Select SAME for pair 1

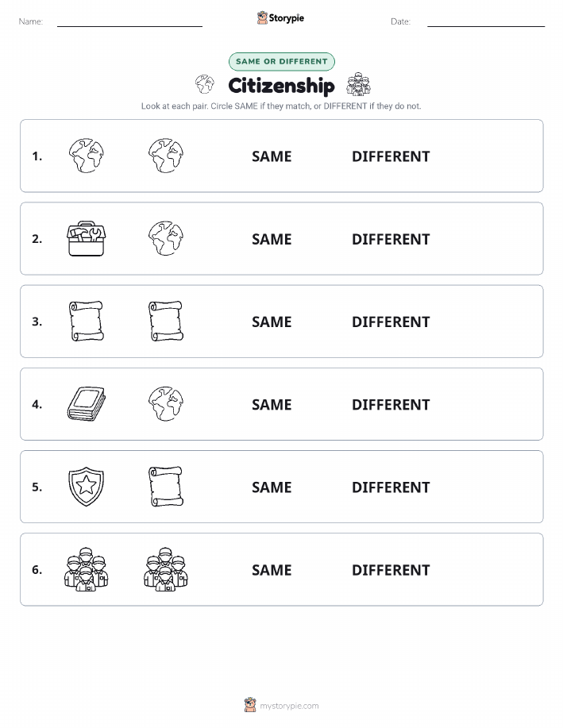coord(272,156)
